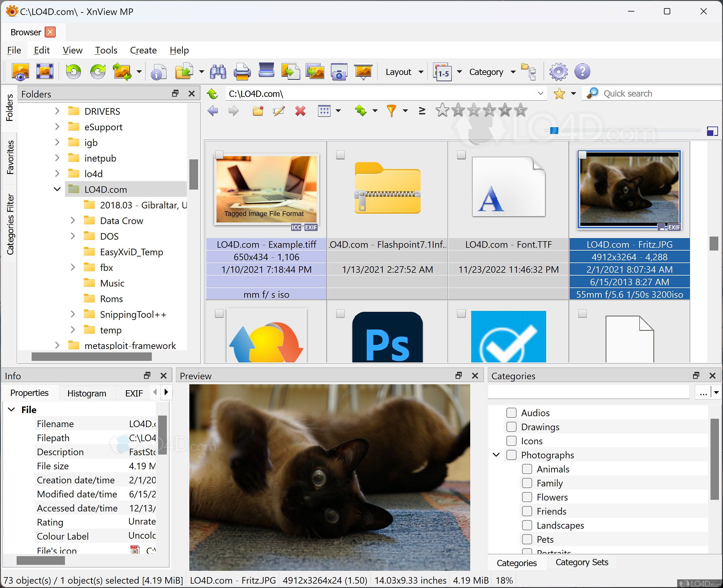Click the Back navigation arrow
The width and height of the screenshot is (723, 588).
213,111
